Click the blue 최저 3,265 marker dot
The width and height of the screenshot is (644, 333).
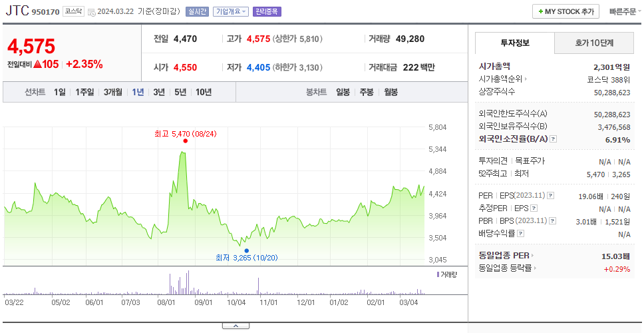click(246, 250)
